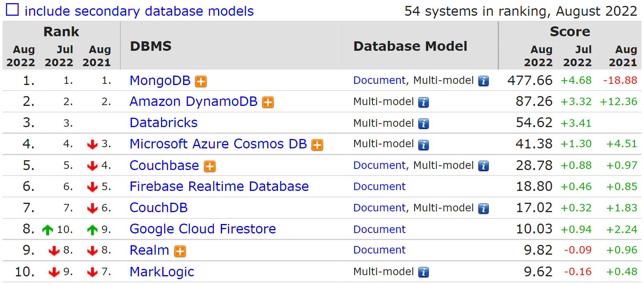Click Document model link for Realm
The image size is (644, 285).
379,250
